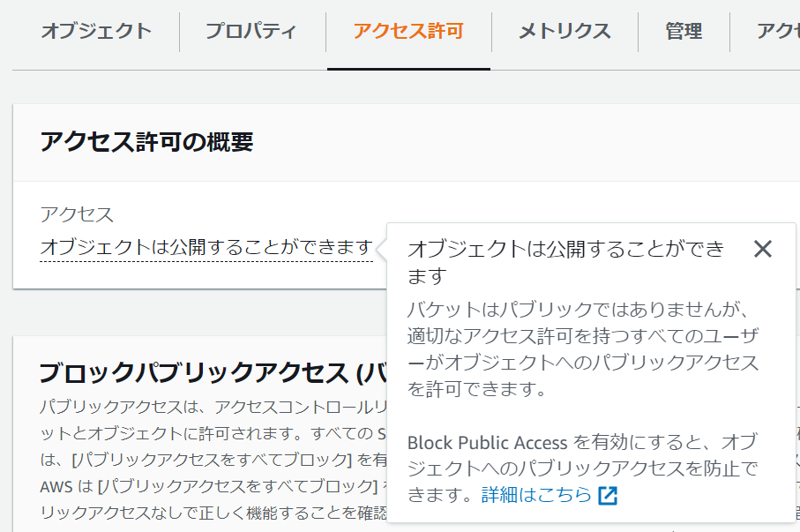Click the popover text starting Block Public Access を有効にすると
Image resolution: width=800 pixels, height=532 pixels.
coord(583,468)
